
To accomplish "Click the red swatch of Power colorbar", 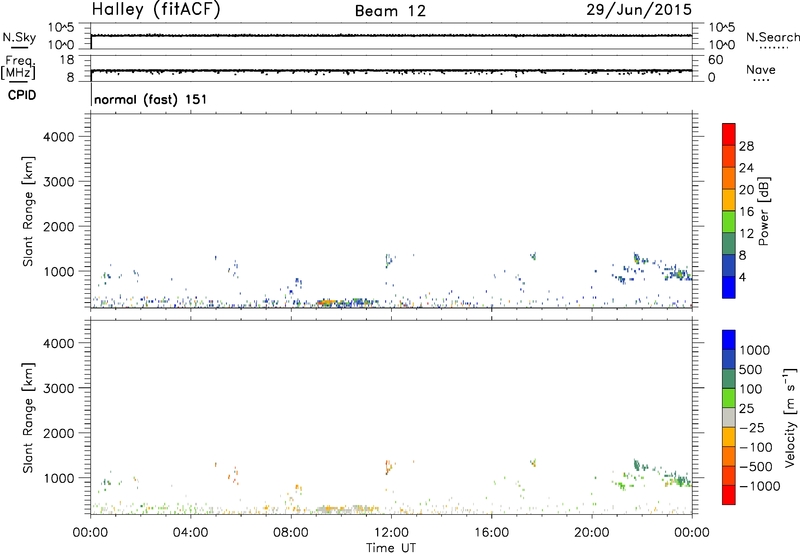I will (729, 134).
